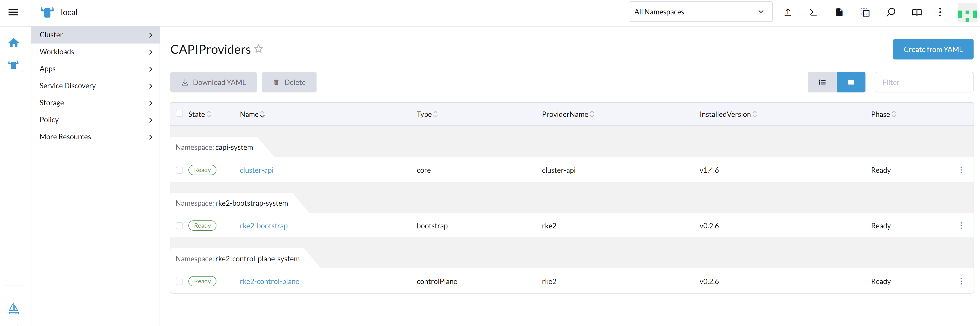Select local cluster icon in side rail
Viewport: 980px width, 326px height.
click(x=13, y=65)
